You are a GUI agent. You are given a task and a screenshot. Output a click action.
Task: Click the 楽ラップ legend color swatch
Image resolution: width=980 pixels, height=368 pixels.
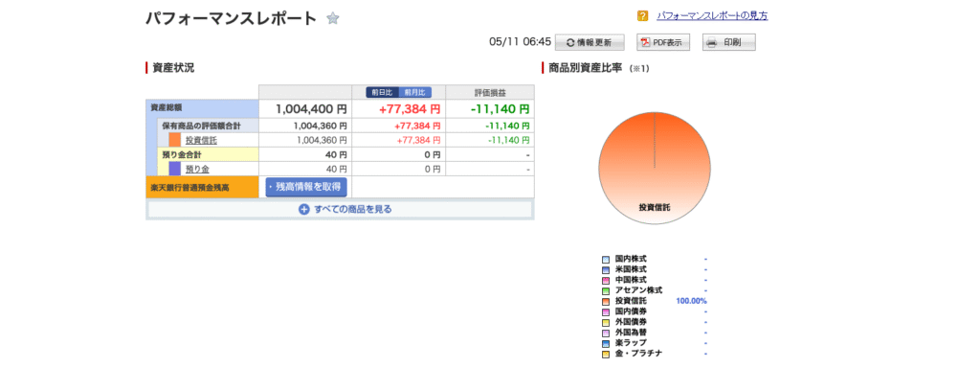[606, 344]
